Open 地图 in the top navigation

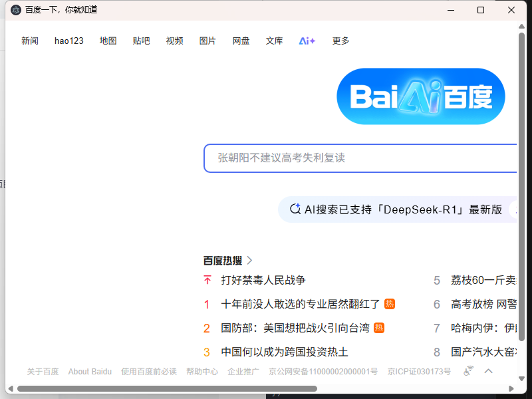coord(108,41)
